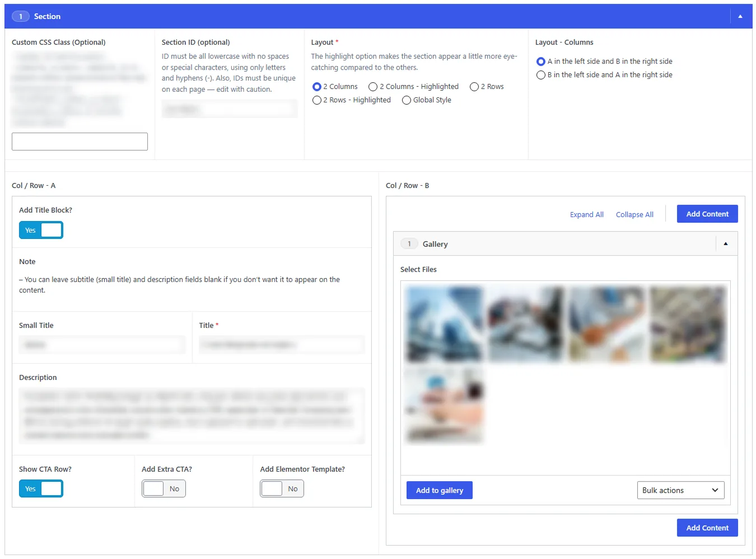Image resolution: width=756 pixels, height=559 pixels.
Task: Toggle the Show CTA Row switch
Action: (41, 488)
